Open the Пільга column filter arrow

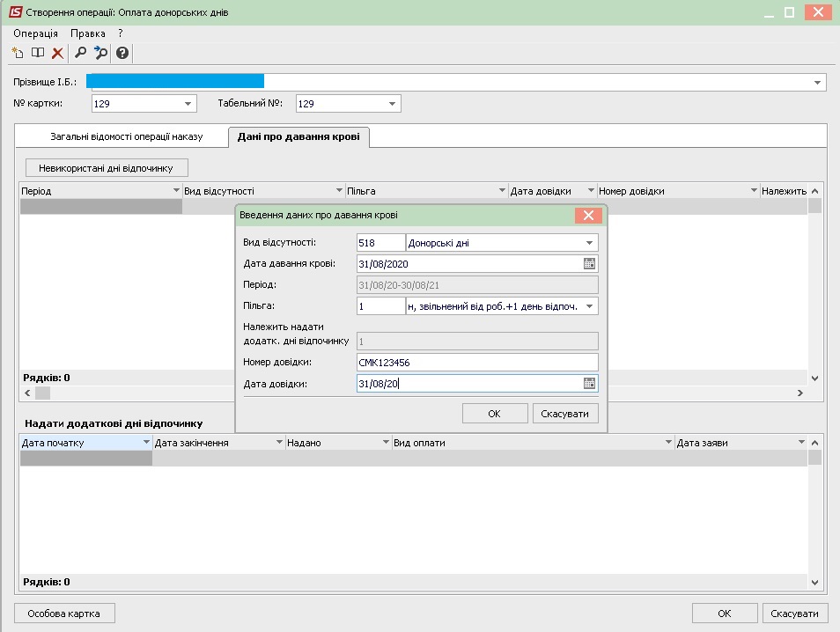pyautogui.click(x=502, y=191)
